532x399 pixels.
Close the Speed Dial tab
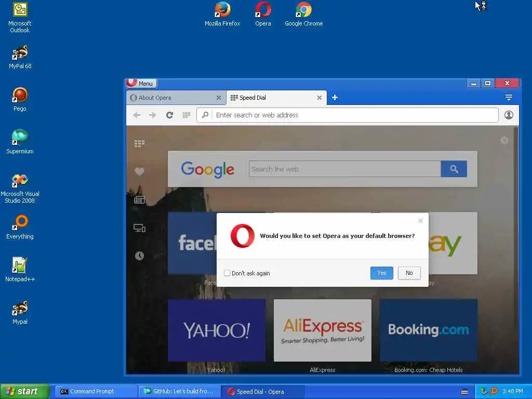[x=320, y=98]
